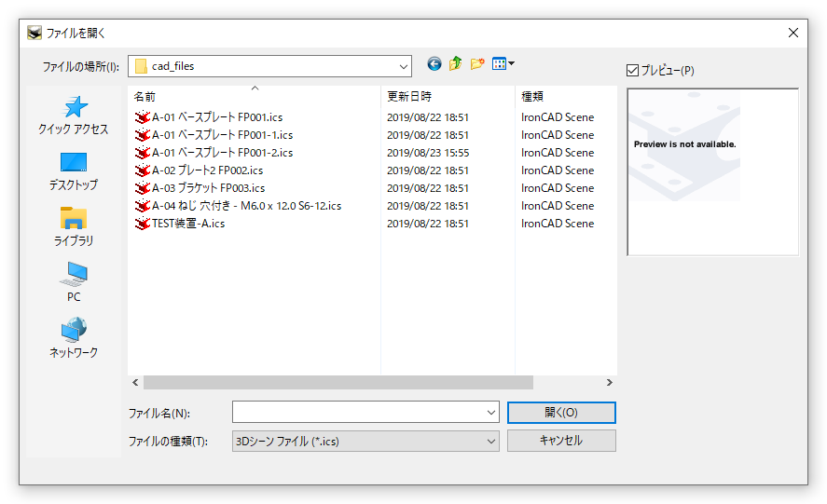Close the ファイルを開く dialog
Image resolution: width=827 pixels, height=504 pixels.
(x=793, y=33)
